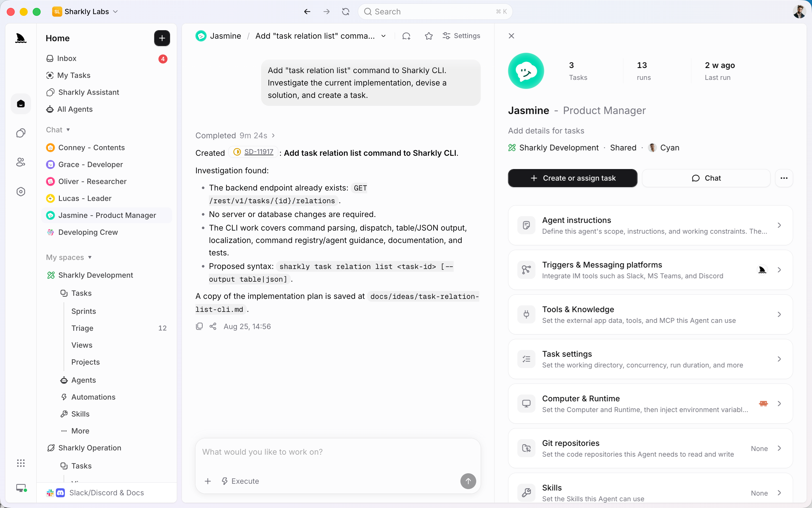Viewport: 812px width, 508px height.
Task: Open the people icon in left rail
Action: click(21, 162)
